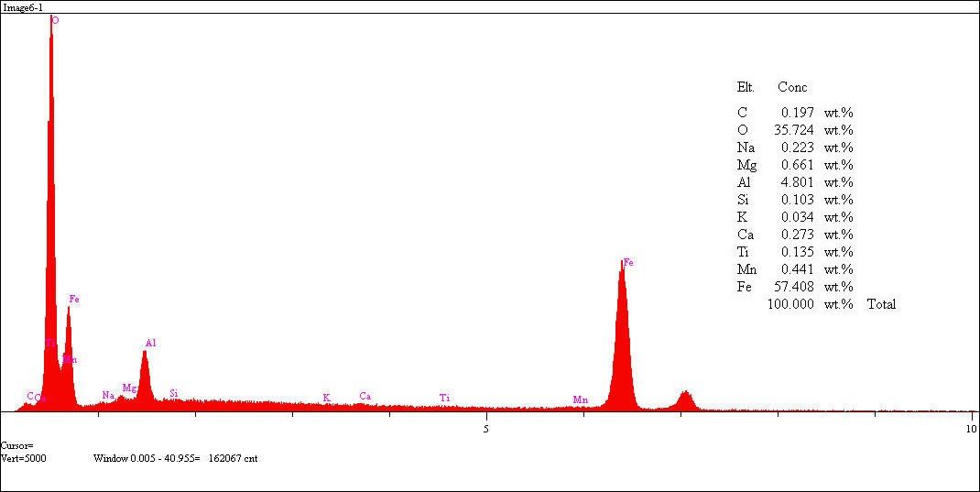Select the Al 4.801 concentration value

(x=797, y=182)
